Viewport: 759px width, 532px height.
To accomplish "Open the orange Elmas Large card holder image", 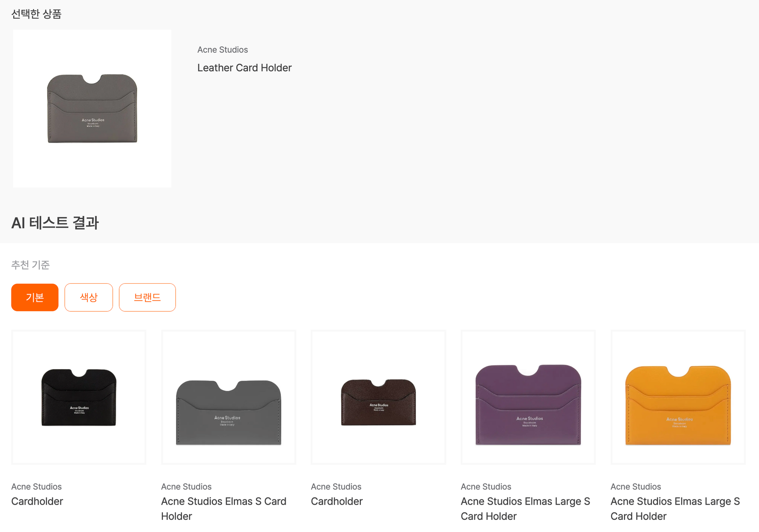I will coord(678,397).
